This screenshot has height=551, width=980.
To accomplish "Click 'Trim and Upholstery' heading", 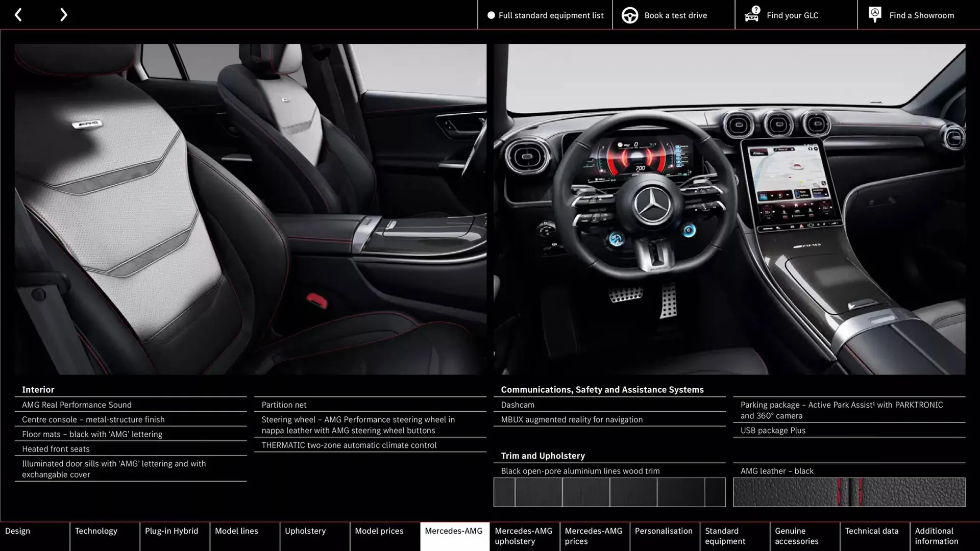I will [x=543, y=456].
